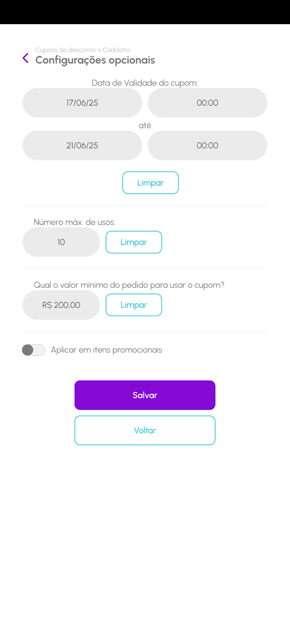Click the 'Número máx. de usos' label
This screenshot has width=290, height=644.
click(75, 222)
